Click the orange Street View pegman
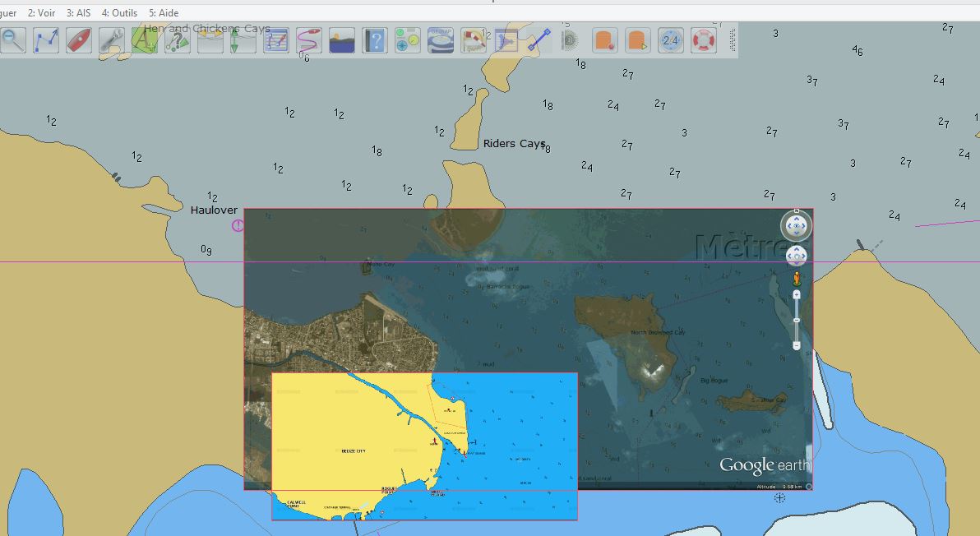The image size is (980, 536). pyautogui.click(x=797, y=278)
